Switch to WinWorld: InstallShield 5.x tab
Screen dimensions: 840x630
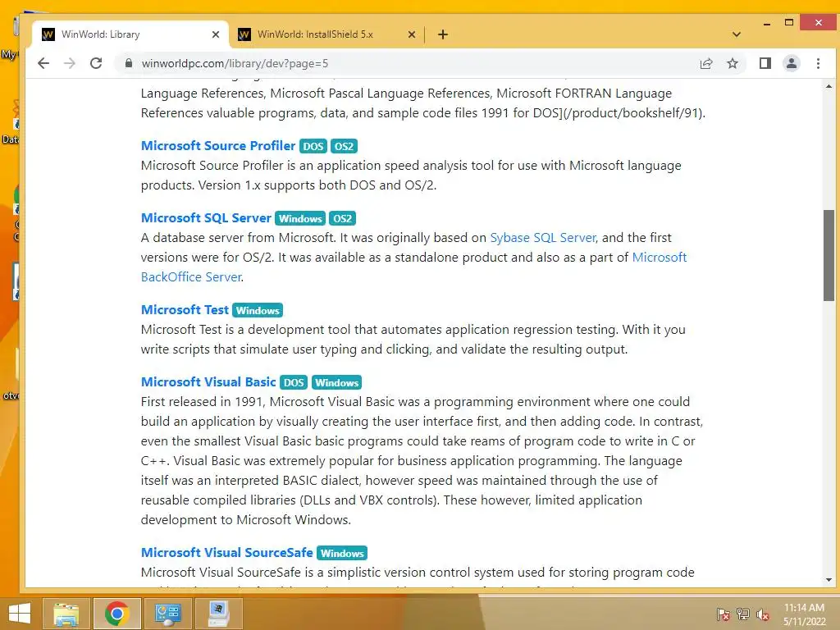coord(326,34)
